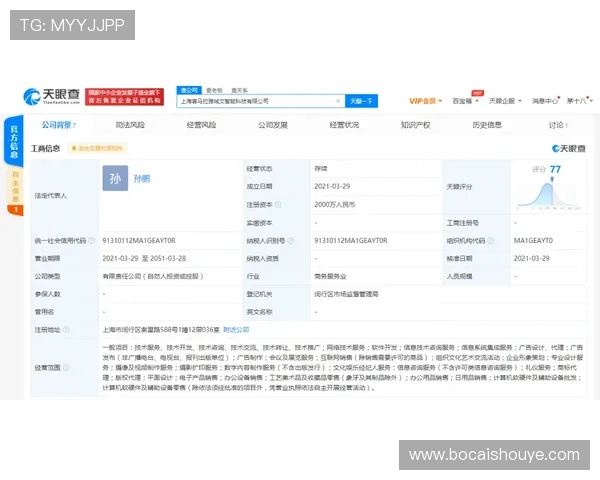Open 消息中心 message center
The image size is (600, 480).
[x=545, y=101]
